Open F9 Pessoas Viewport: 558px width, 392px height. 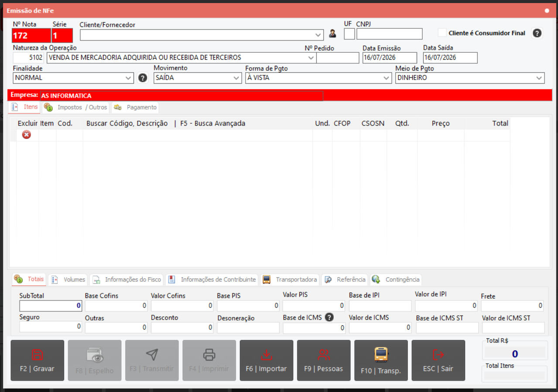click(323, 361)
